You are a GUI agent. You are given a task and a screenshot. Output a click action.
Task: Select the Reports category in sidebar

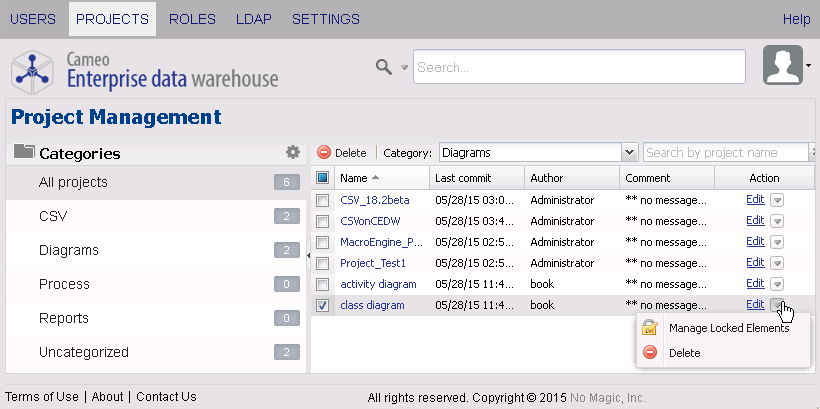(x=64, y=318)
